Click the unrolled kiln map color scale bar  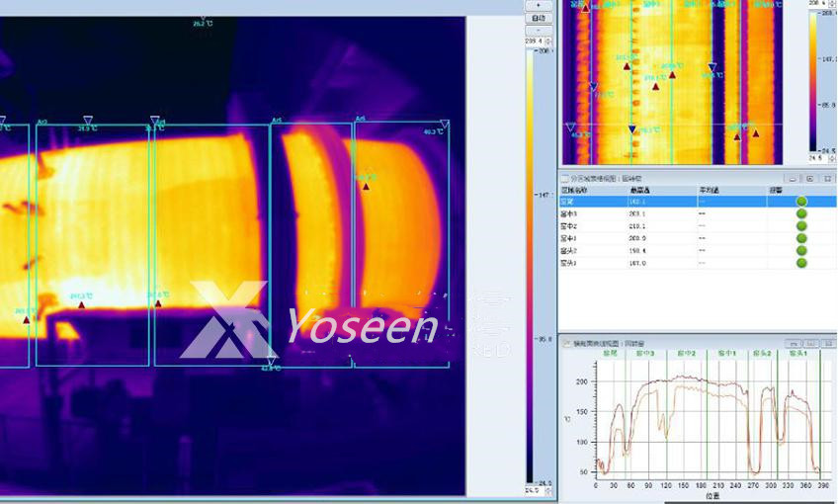click(x=814, y=82)
